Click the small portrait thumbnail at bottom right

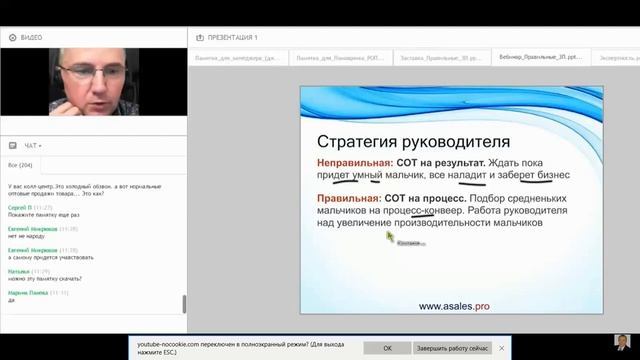coord(622,342)
